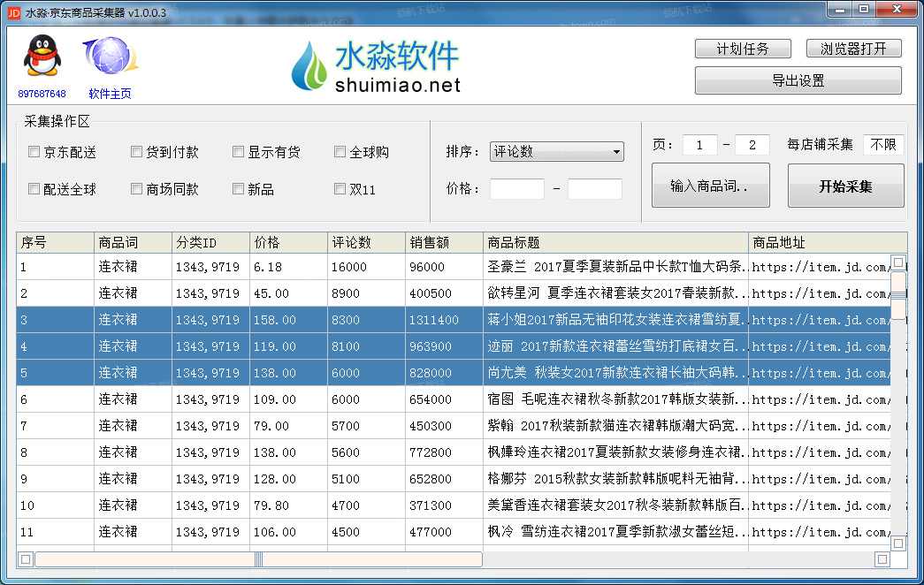Viewport: 924px width, 585px height.
Task: Click the 水淼软件 shuimiao.net logo
Action: pos(376,66)
